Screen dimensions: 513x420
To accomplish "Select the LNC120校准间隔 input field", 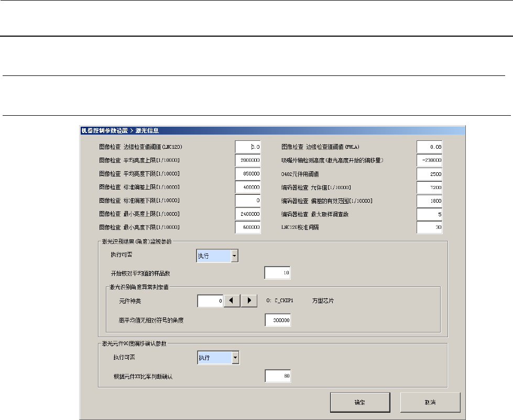I will [x=430, y=227].
